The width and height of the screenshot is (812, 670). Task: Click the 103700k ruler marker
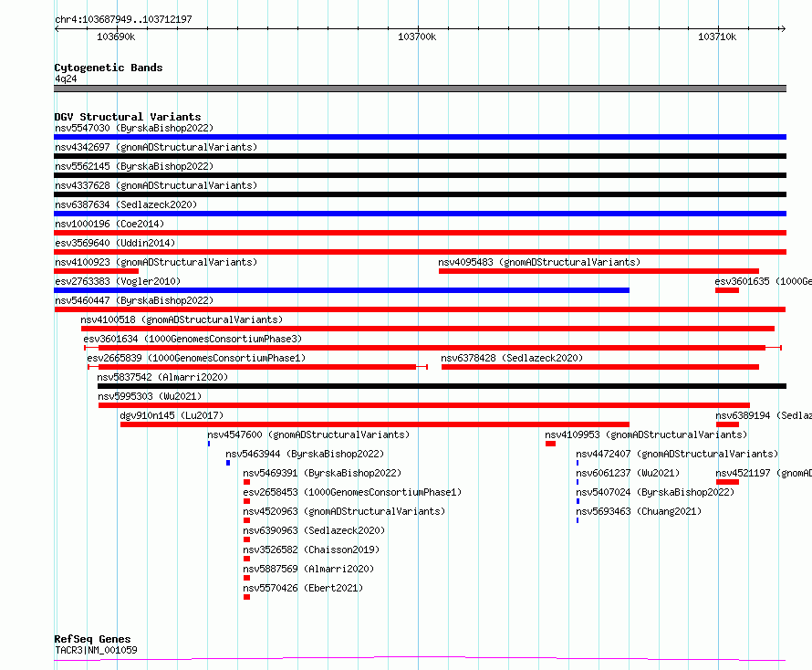click(x=417, y=37)
